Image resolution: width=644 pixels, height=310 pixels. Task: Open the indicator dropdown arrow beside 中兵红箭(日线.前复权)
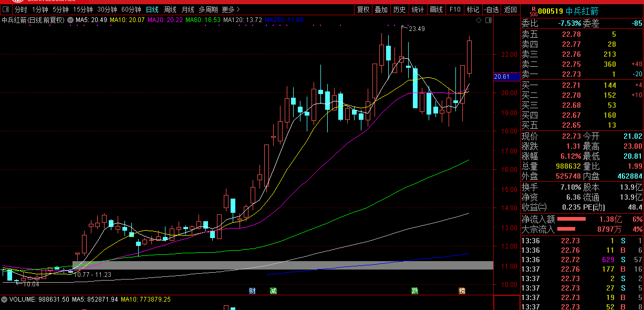coord(70,20)
